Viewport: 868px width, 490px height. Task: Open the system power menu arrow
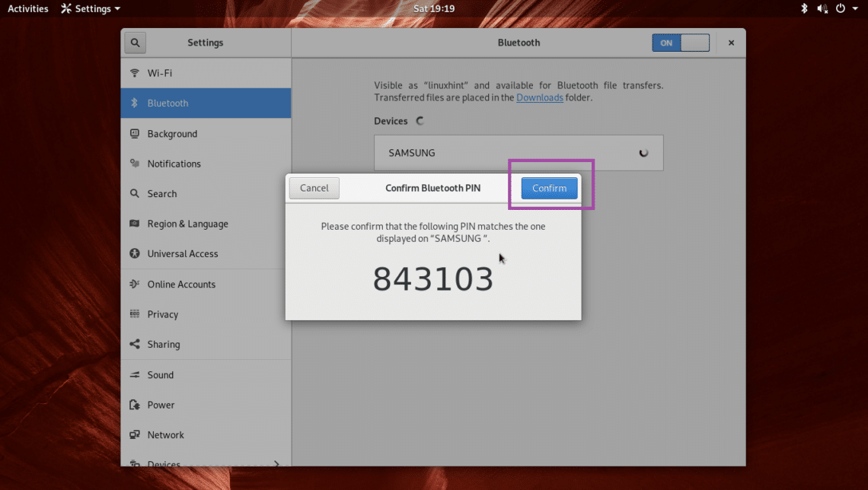coord(855,8)
